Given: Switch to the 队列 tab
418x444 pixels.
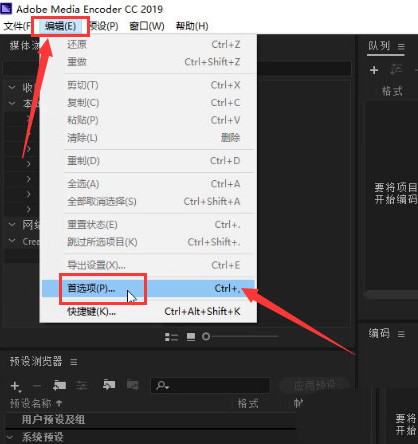Looking at the screenshot, I should (379, 46).
